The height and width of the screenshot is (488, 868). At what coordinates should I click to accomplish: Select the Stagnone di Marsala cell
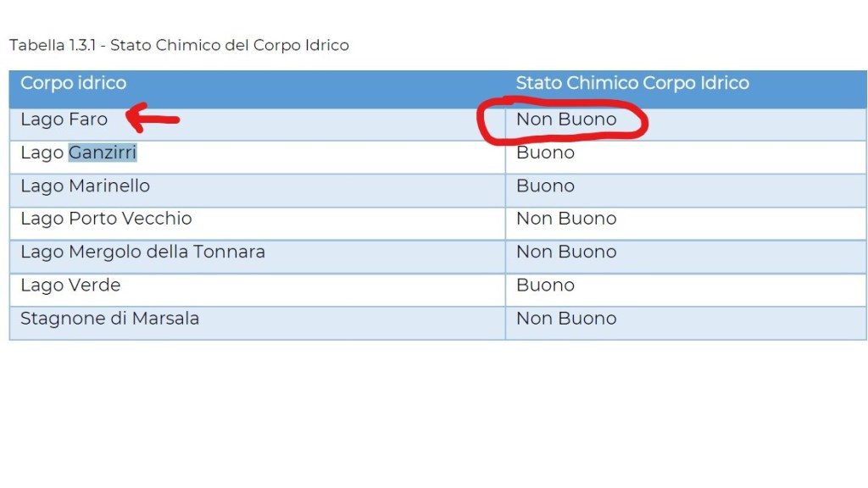(109, 319)
